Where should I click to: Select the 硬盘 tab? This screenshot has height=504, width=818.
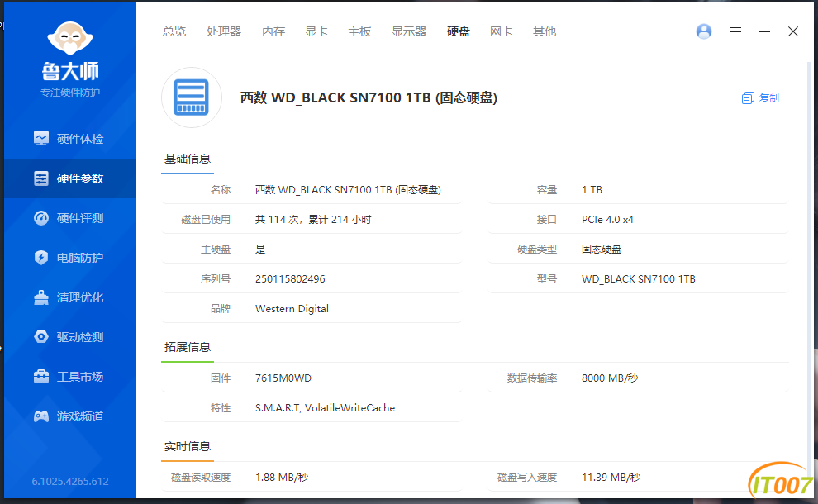click(x=459, y=32)
